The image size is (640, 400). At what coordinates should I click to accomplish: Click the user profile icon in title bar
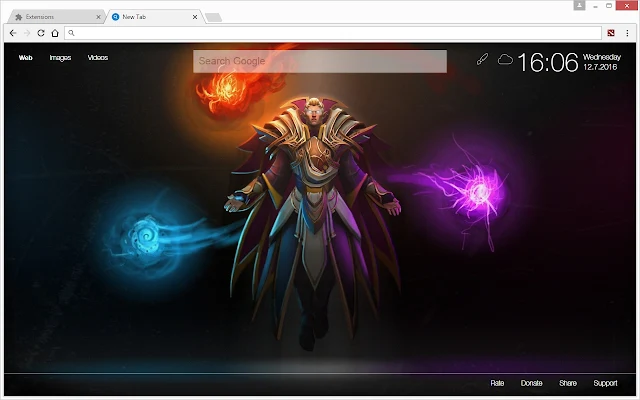coord(579,5)
